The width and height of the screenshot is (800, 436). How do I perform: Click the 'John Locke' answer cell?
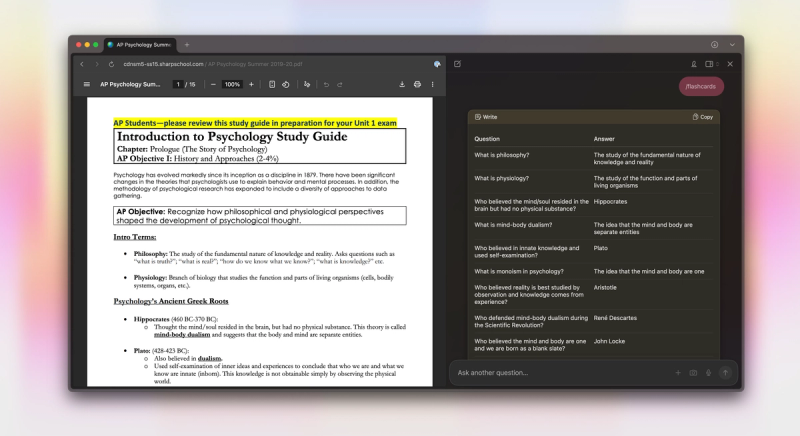point(609,342)
